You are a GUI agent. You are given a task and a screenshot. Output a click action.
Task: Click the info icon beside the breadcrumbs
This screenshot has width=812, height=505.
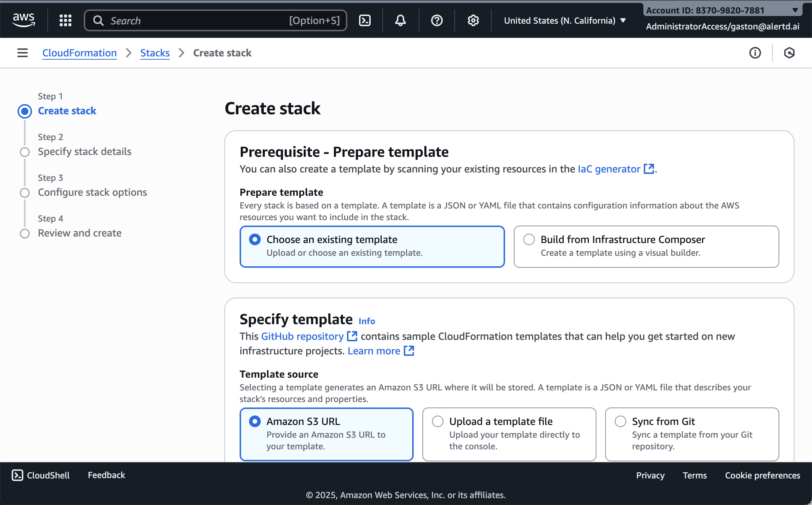pos(755,53)
